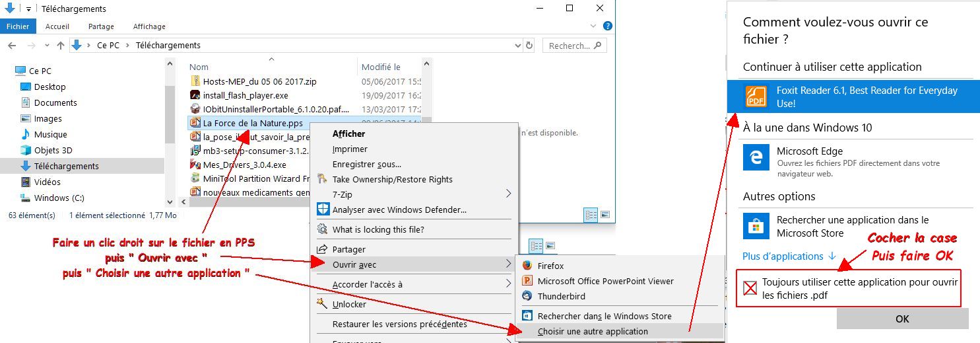The height and width of the screenshot is (343, 980).
Task: Click the Microsoft Edge icon in dialog
Action: coord(756,158)
